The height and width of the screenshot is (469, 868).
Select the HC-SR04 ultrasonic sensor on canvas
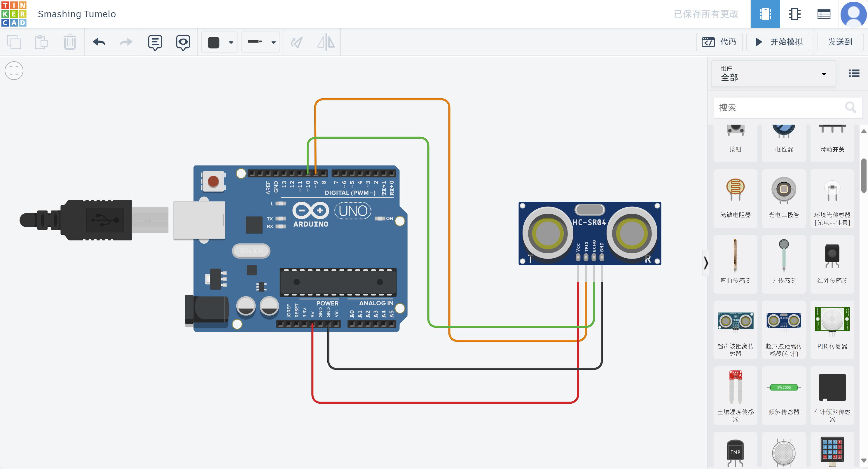[590, 233]
